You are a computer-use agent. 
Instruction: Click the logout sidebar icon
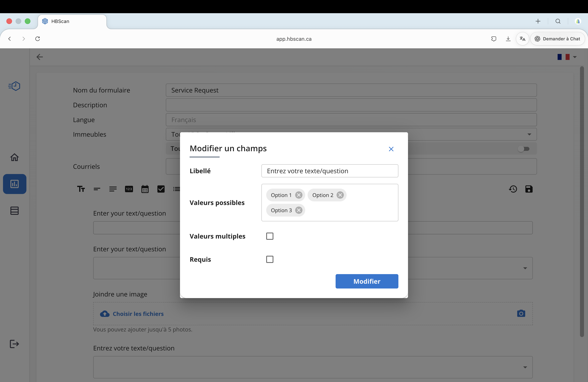14,344
